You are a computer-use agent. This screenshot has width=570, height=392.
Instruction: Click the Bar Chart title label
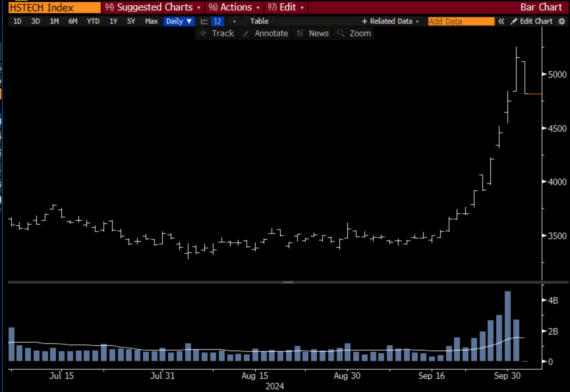point(541,7)
